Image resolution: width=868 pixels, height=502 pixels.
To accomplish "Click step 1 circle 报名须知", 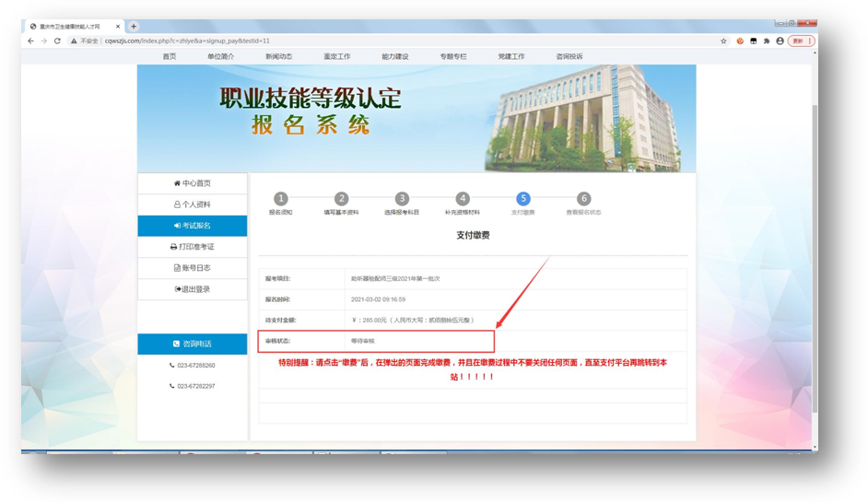I will tap(281, 199).
